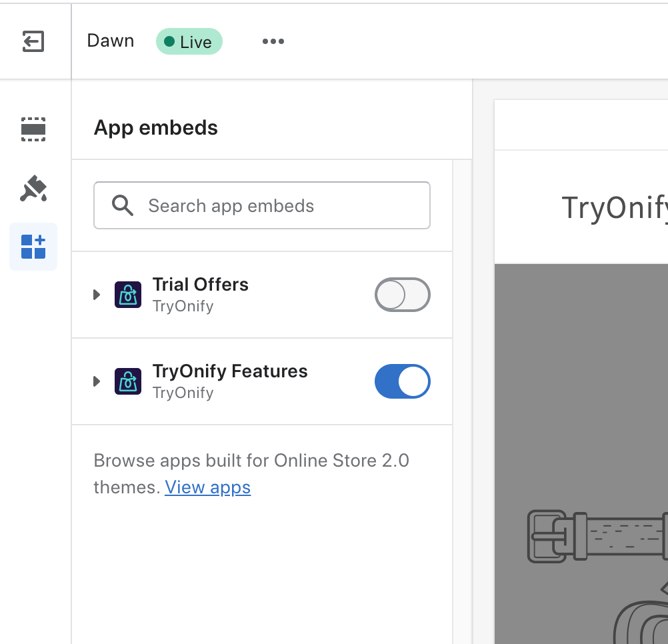Focus the Search app embeds field
Screen dimensions: 668x644
pyautogui.click(x=262, y=205)
